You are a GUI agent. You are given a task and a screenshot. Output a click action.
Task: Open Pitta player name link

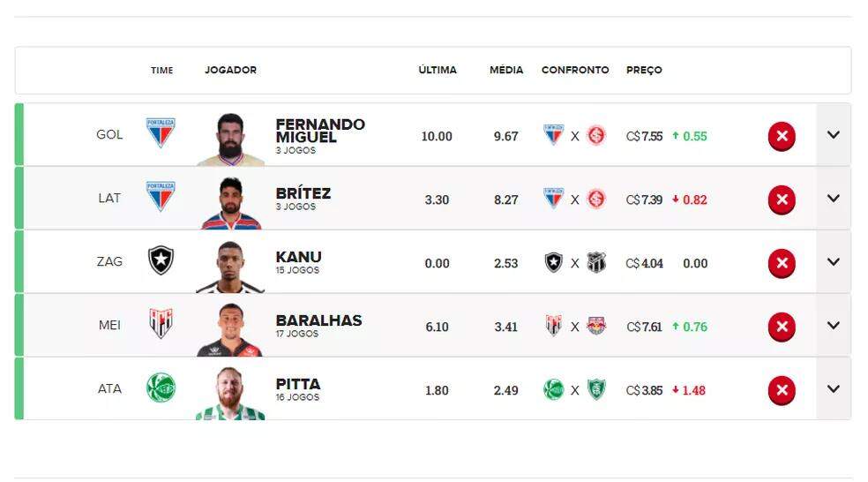pyautogui.click(x=298, y=384)
